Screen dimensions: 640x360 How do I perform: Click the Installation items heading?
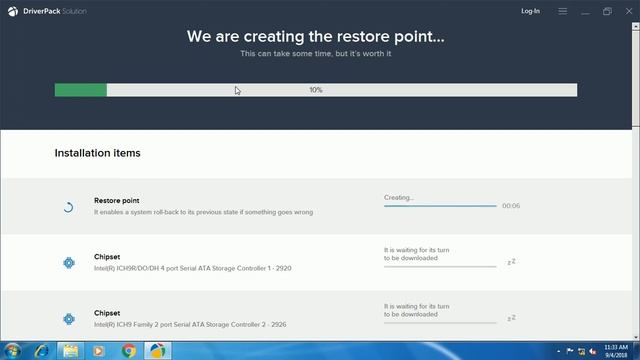coord(98,153)
